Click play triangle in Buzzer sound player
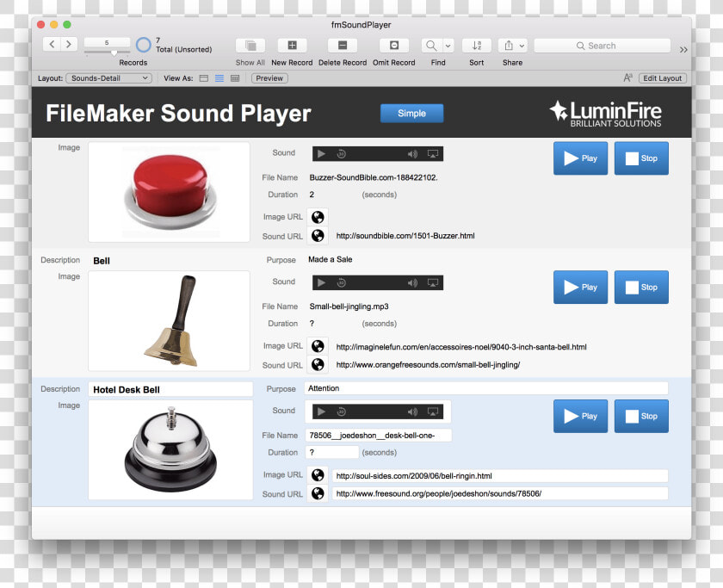723x588 pixels. (x=321, y=153)
